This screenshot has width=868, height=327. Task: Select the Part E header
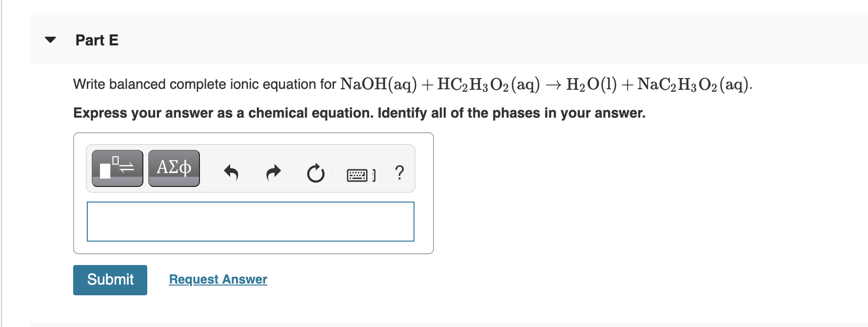[x=97, y=40]
